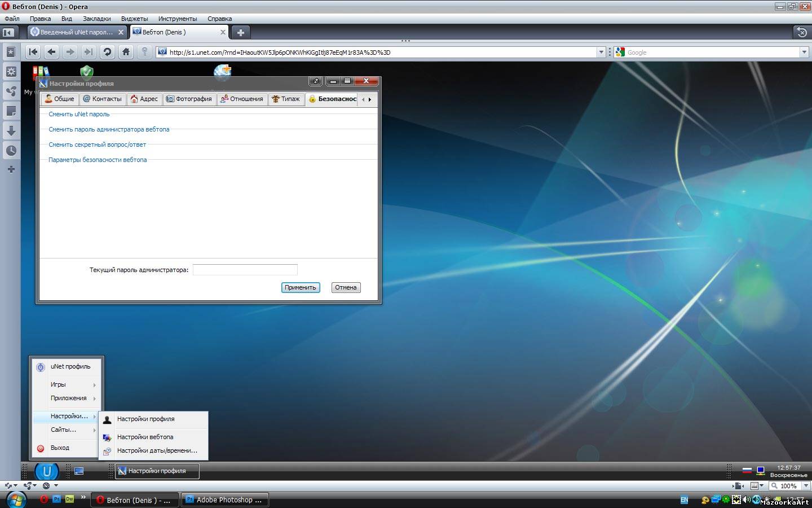Click Сменить пароль администратора вебтопа link
Image resolution: width=812 pixels, height=508 pixels.
click(x=109, y=129)
